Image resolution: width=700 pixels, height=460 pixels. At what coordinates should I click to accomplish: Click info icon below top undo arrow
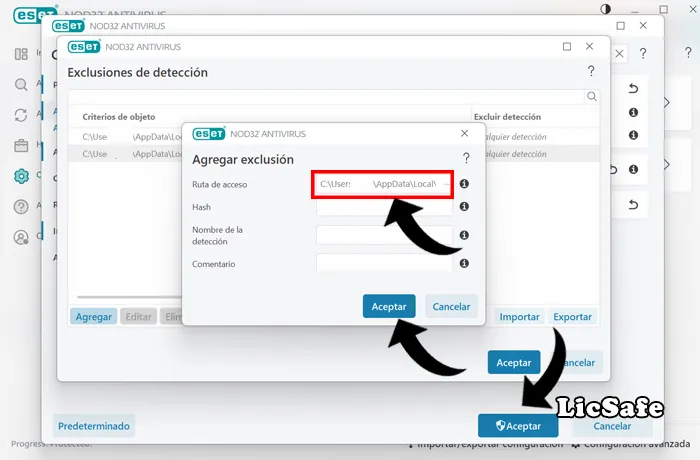pyautogui.click(x=633, y=112)
